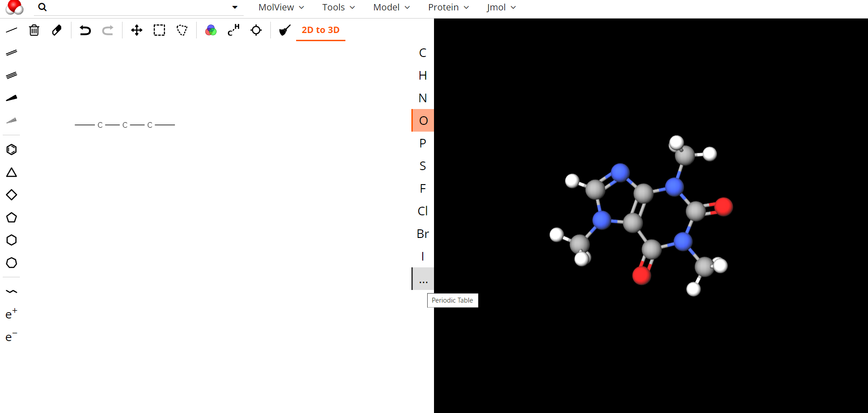The height and width of the screenshot is (413, 868).
Task: Select the cyclopropane triangle tool
Action: coord(11,172)
